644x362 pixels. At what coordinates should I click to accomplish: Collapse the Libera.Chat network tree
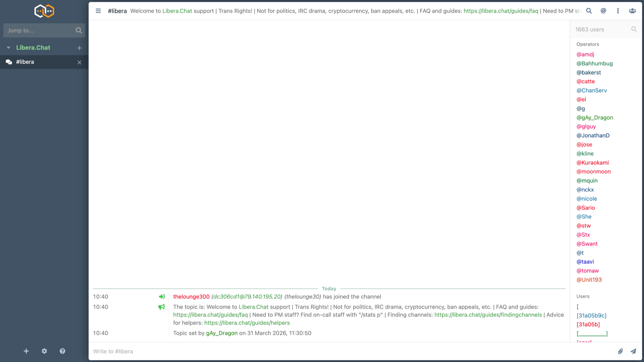click(x=8, y=48)
